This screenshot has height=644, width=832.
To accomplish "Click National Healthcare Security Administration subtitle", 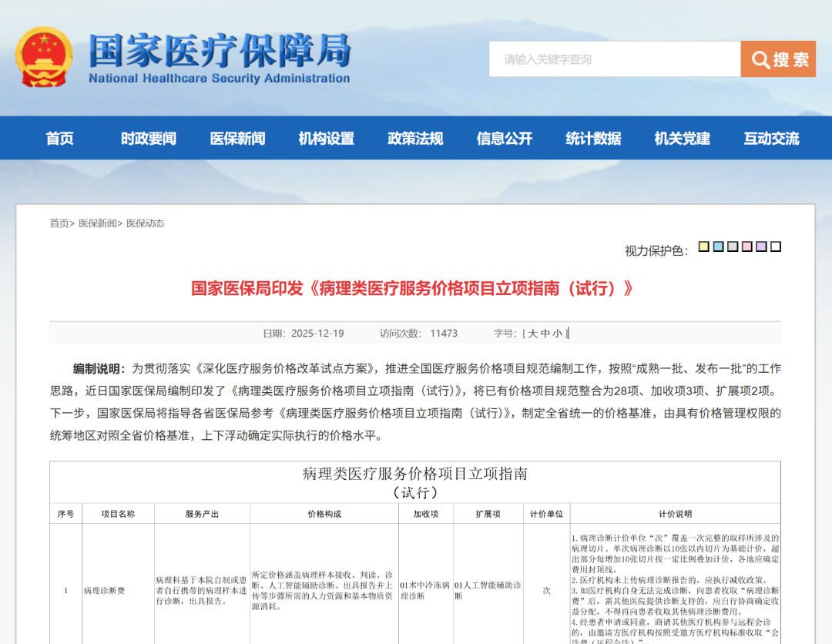I will [x=219, y=79].
